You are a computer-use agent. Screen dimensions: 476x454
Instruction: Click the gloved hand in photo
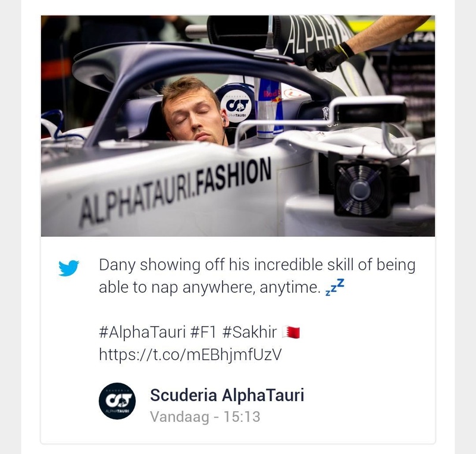click(329, 57)
